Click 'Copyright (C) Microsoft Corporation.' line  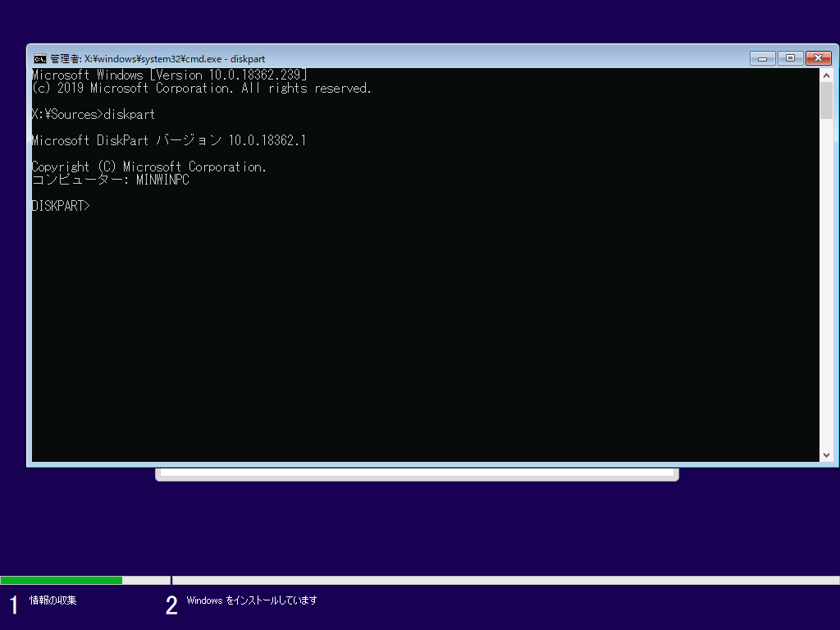(x=149, y=167)
